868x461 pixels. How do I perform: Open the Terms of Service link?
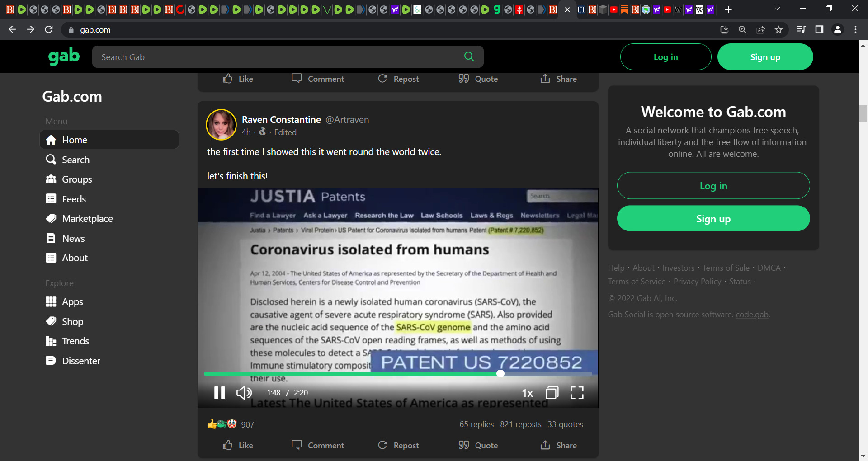point(637,282)
